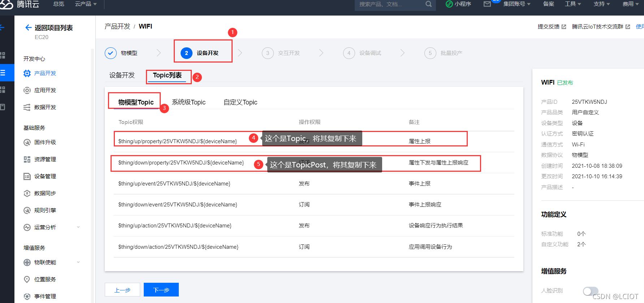Open the 腾讯云IoT技术交流群 link

597,27
